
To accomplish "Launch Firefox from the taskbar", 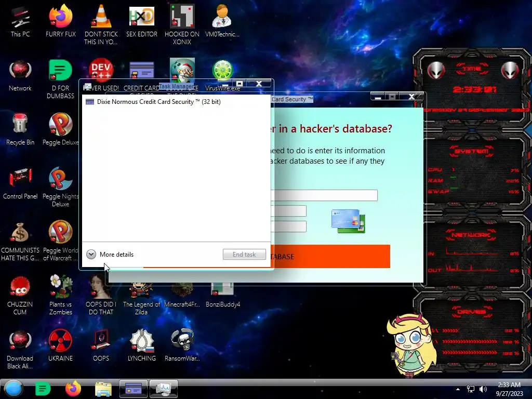I will [73, 389].
